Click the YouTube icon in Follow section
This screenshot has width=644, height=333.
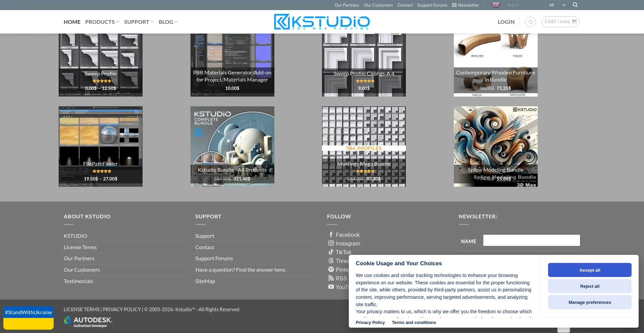(x=331, y=287)
